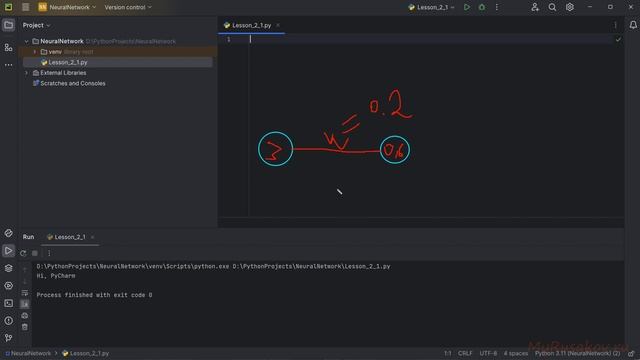
Task: Click Lesson_2_1.py breadcrumb in status bar
Action: click(86, 353)
